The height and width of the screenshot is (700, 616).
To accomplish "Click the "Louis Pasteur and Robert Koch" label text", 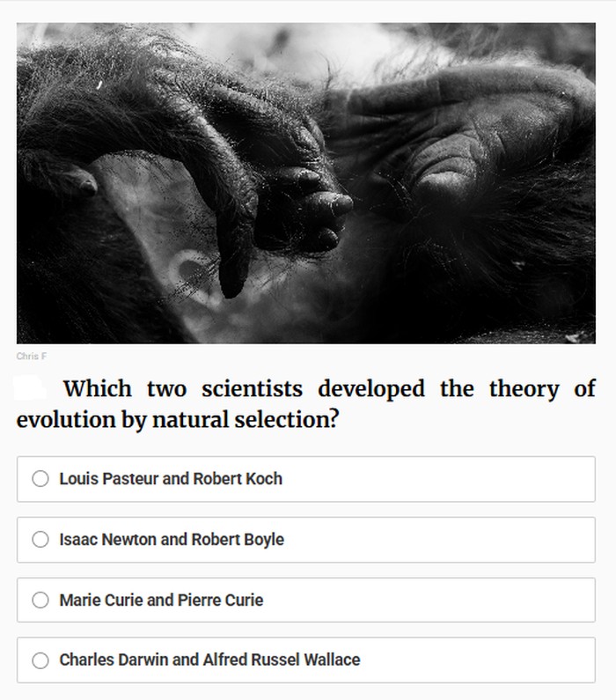I will (171, 479).
